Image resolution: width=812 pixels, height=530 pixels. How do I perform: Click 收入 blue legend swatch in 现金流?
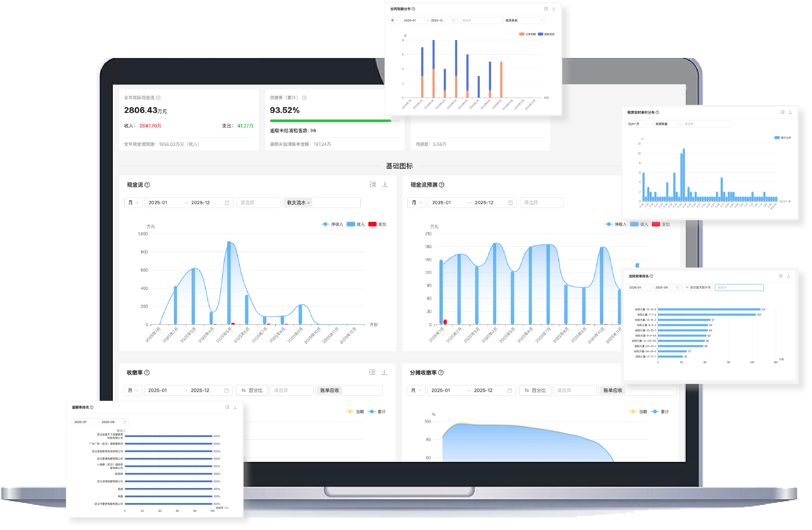350,224
